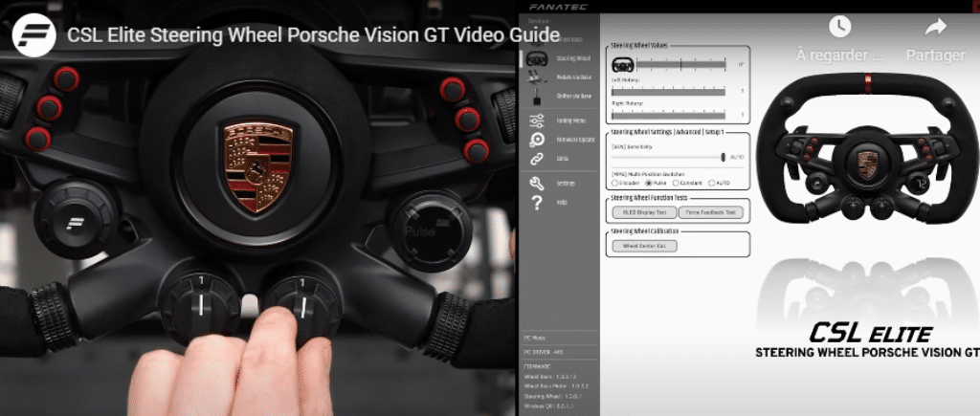Image resolution: width=980 pixels, height=416 pixels.
Task: Click the AUTO value beside Sensitivity slider
Action: click(737, 158)
